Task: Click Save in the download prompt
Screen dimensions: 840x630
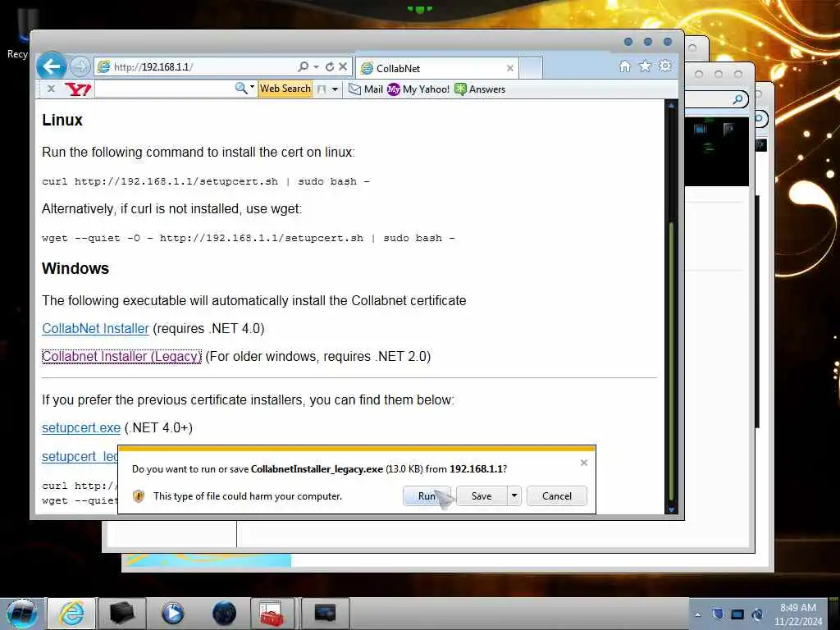Action: click(481, 496)
